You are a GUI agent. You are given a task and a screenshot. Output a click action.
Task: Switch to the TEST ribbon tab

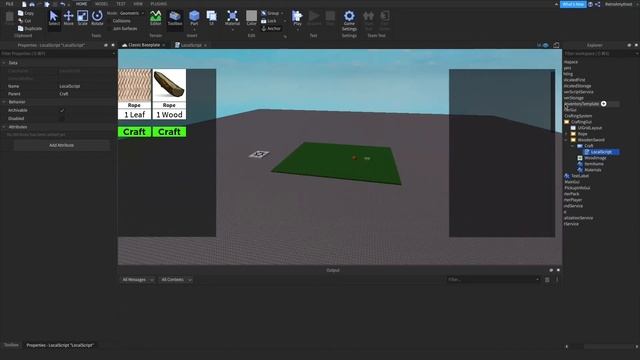coord(121,4)
